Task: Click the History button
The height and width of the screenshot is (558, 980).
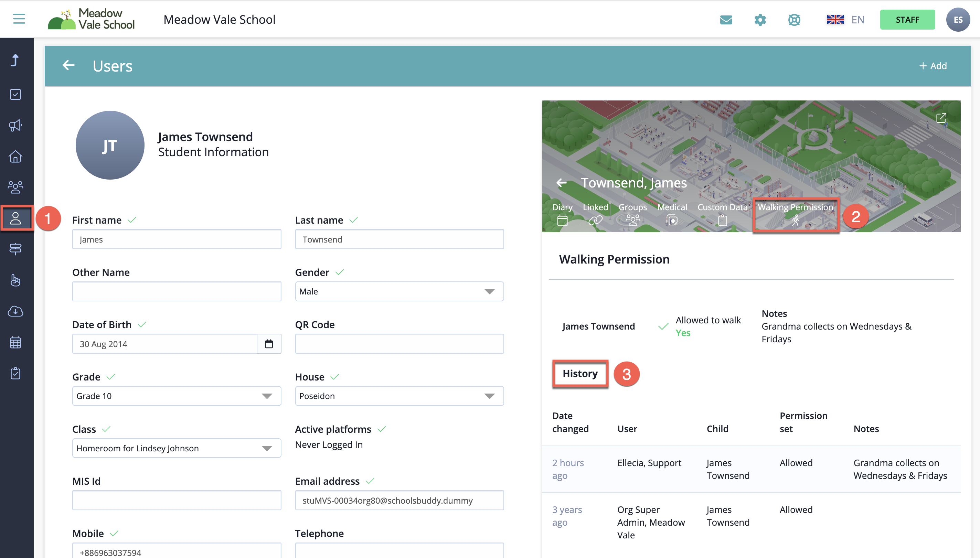Action: [x=580, y=373]
